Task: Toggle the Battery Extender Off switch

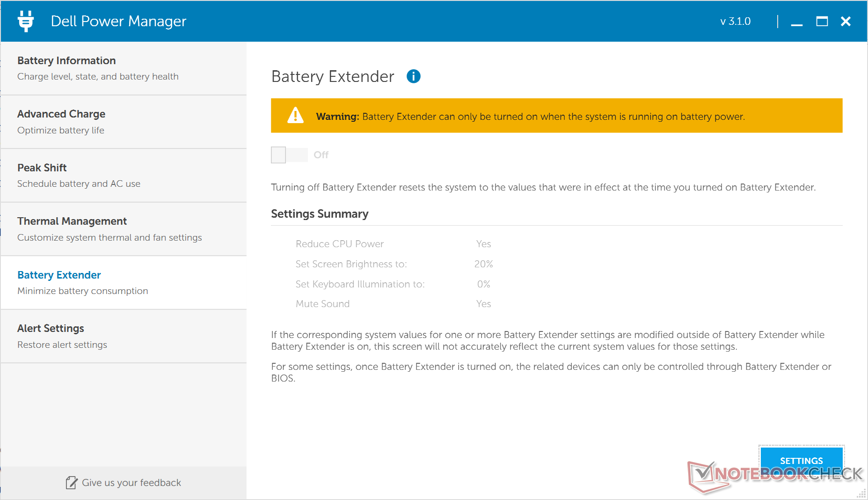Action: (289, 155)
